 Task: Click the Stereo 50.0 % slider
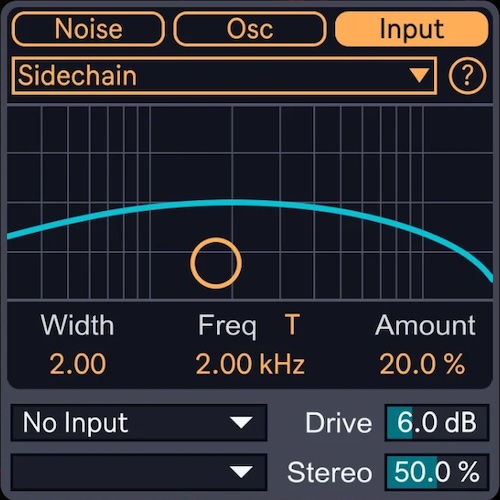tap(437, 472)
